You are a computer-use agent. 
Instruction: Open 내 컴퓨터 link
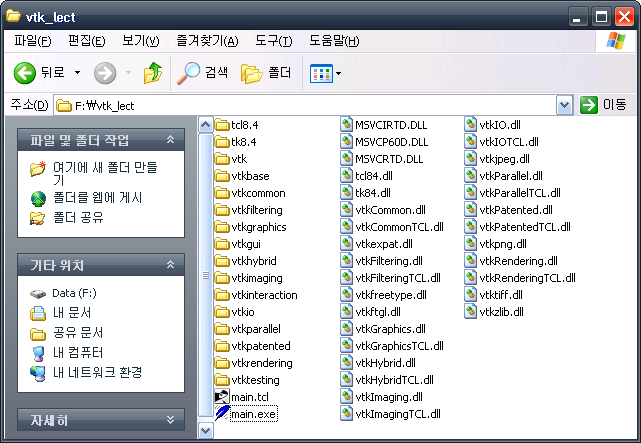pos(78,352)
